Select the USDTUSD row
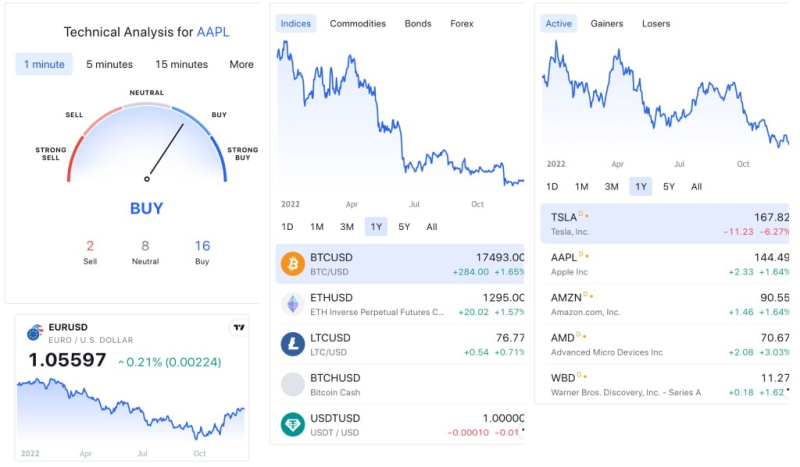This screenshot has width=800, height=467. 400,425
